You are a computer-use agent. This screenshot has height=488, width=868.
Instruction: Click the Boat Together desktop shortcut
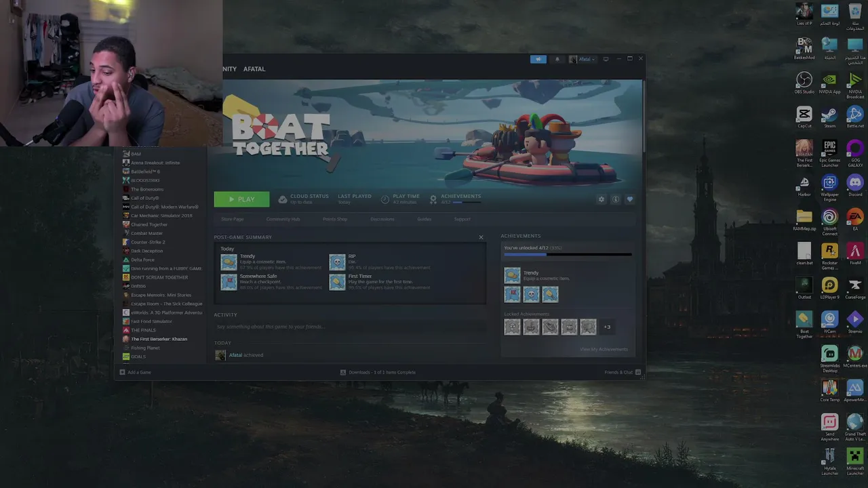tap(804, 325)
